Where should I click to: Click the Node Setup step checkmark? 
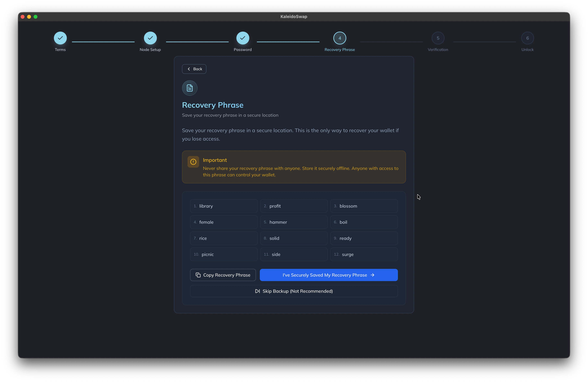(150, 38)
